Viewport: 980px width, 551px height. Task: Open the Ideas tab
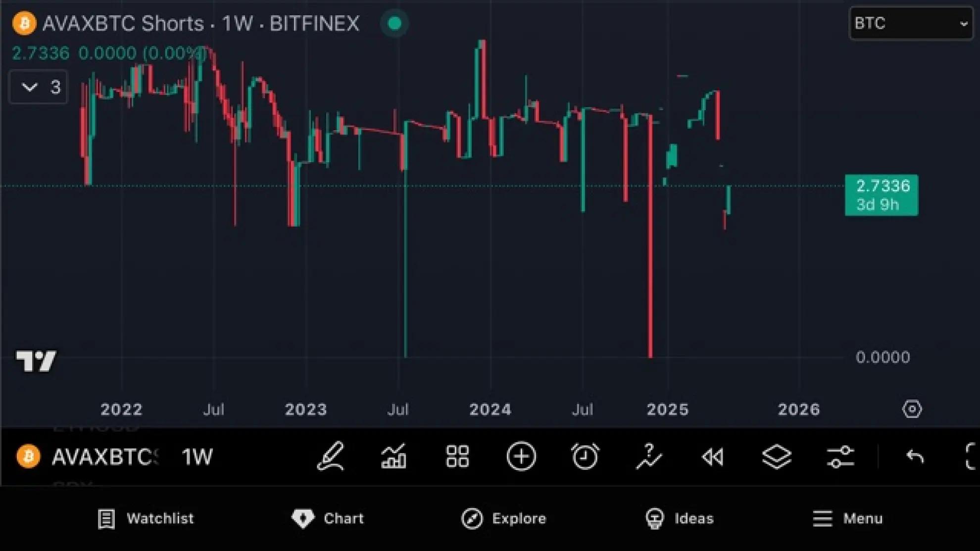pyautogui.click(x=680, y=518)
